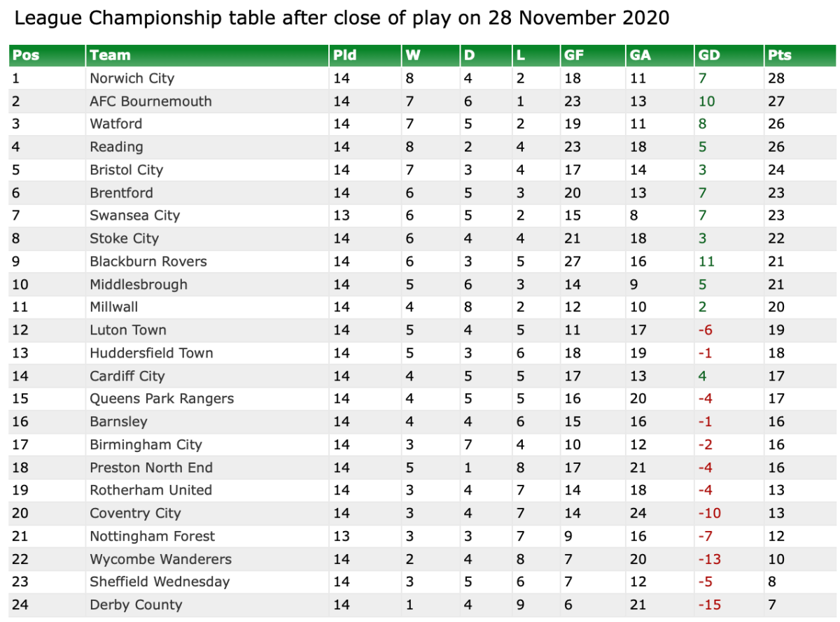Click the Pos column header
Screen dimensions: 840x622
[x=26, y=55]
